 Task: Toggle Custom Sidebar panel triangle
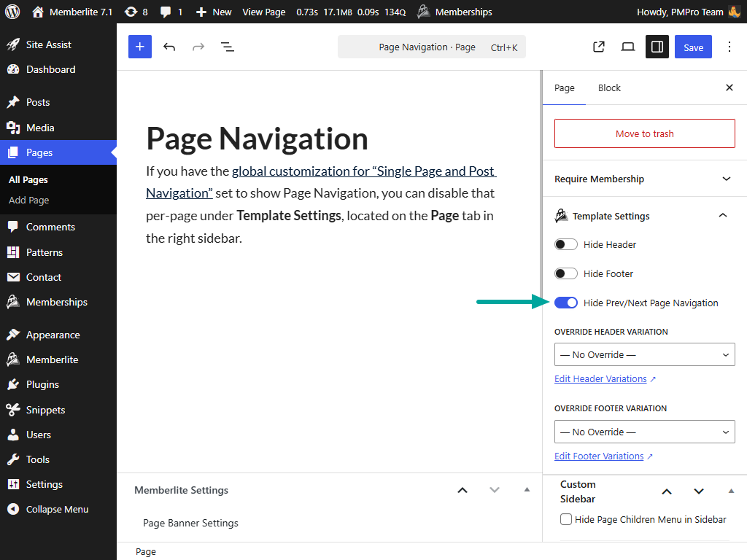(x=731, y=491)
